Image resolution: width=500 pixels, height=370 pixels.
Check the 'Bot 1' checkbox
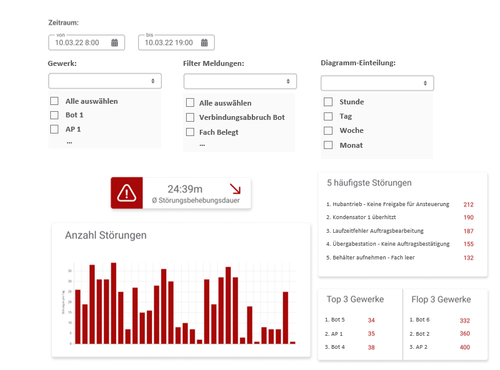pyautogui.click(x=54, y=115)
